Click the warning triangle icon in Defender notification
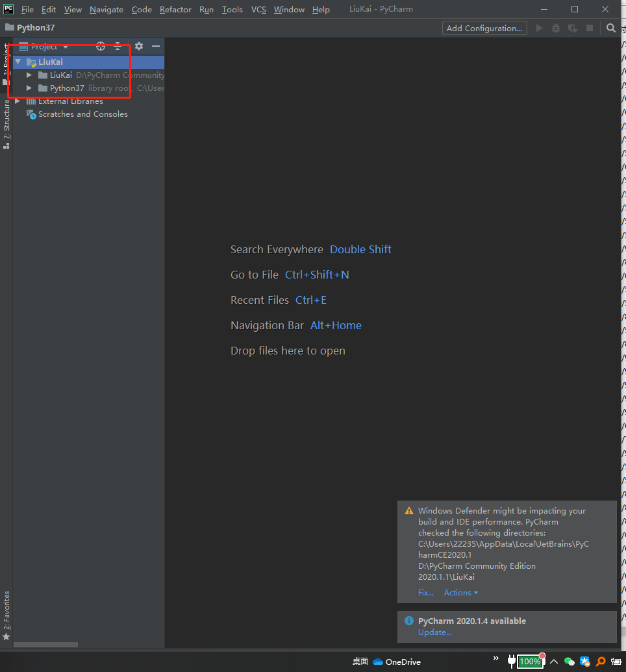Image resolution: width=626 pixels, height=672 pixels. pos(409,511)
